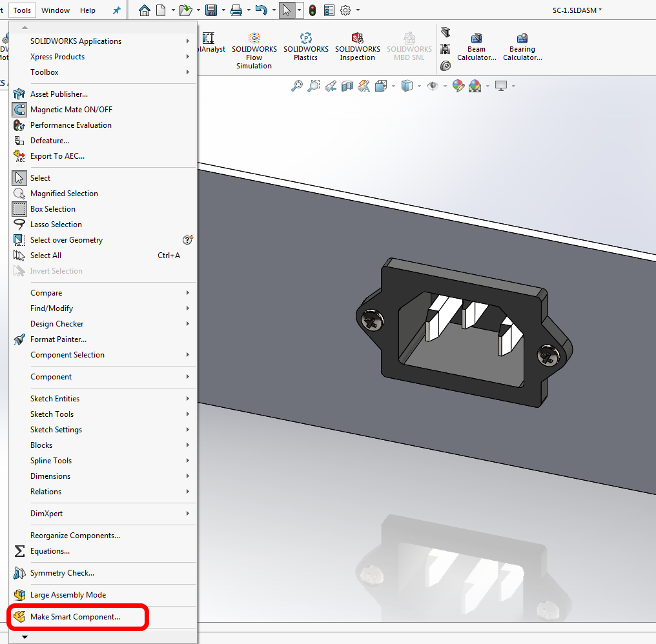Image resolution: width=656 pixels, height=644 pixels.
Task: Choose Make Smart Component
Action: tap(103, 617)
